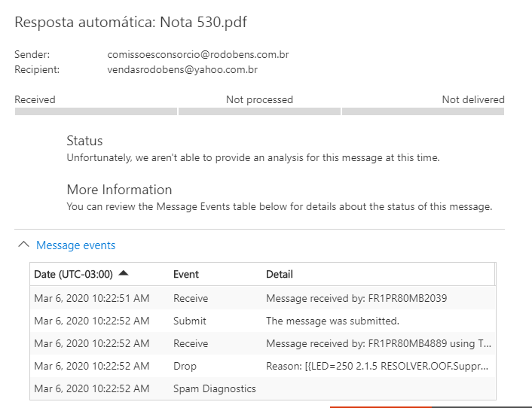Sort by the Detail column header
The height and width of the screenshot is (408, 532).
click(x=280, y=274)
